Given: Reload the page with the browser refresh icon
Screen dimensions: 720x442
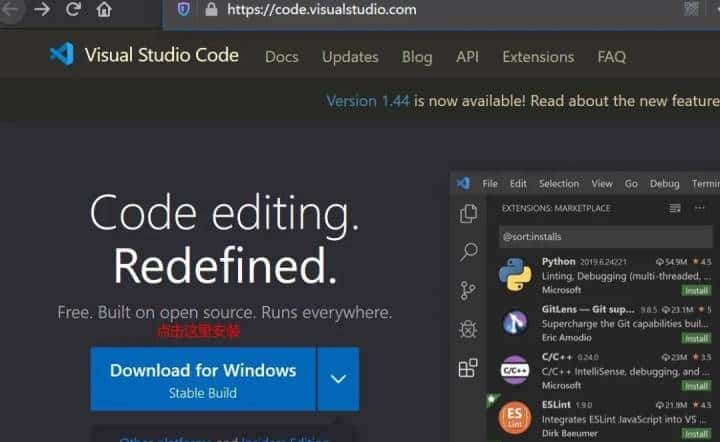Looking at the screenshot, I should pyautogui.click(x=73, y=10).
